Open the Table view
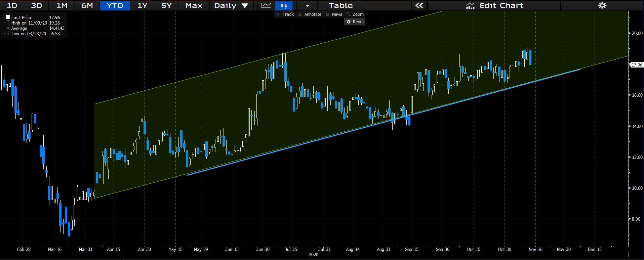644x260 pixels. tap(340, 5)
